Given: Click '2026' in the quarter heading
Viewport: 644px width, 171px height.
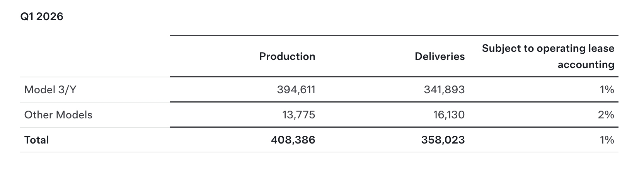Looking at the screenshot, I should point(49,17).
